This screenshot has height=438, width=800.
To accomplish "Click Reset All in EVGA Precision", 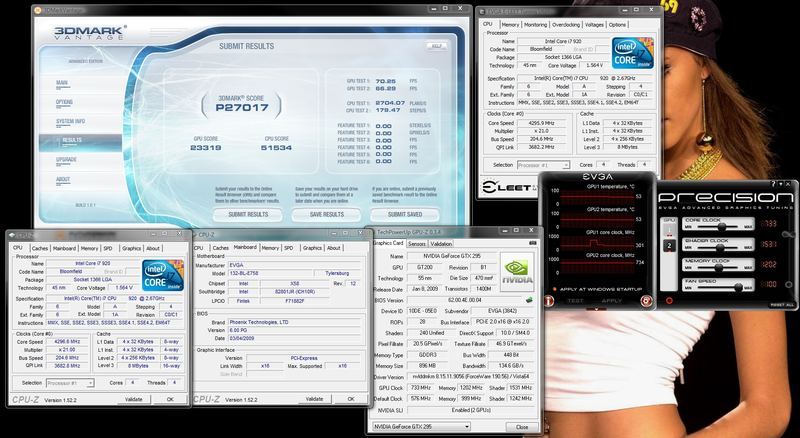I will (782, 305).
